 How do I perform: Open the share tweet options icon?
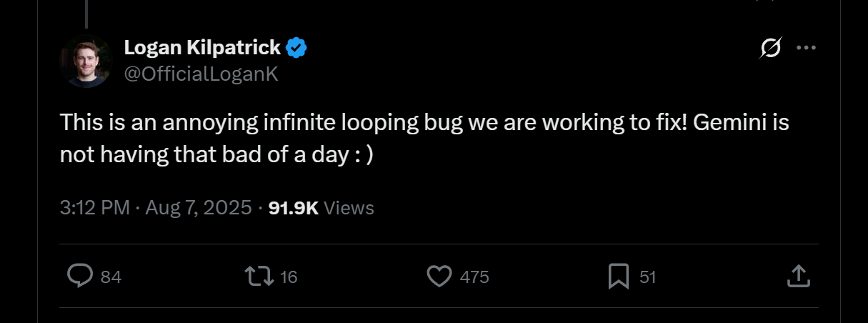[798, 276]
